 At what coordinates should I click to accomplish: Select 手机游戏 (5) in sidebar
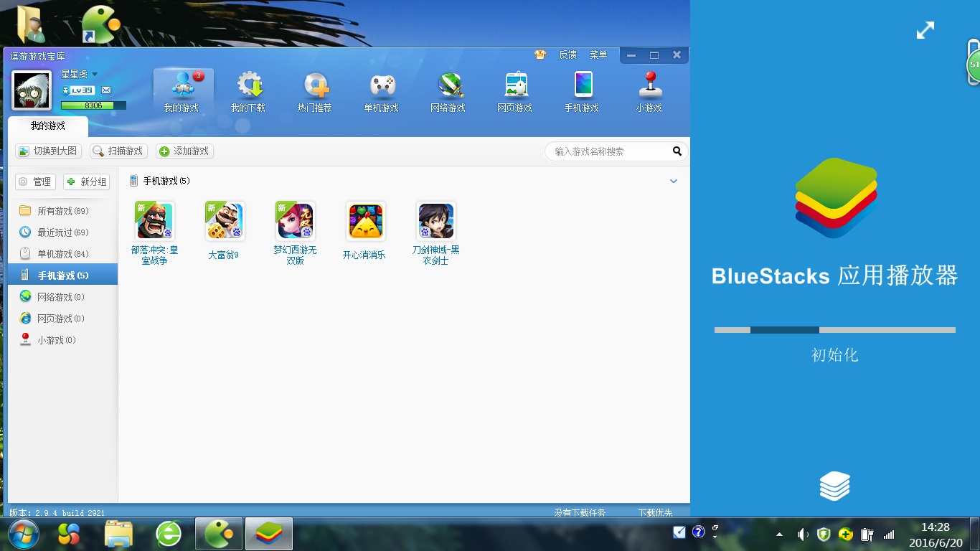(62, 275)
